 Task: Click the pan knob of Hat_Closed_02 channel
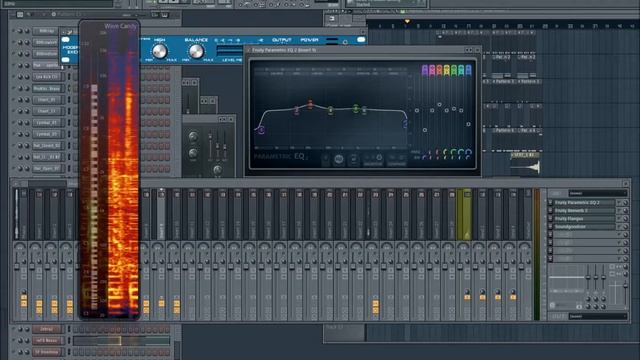pos(20,145)
